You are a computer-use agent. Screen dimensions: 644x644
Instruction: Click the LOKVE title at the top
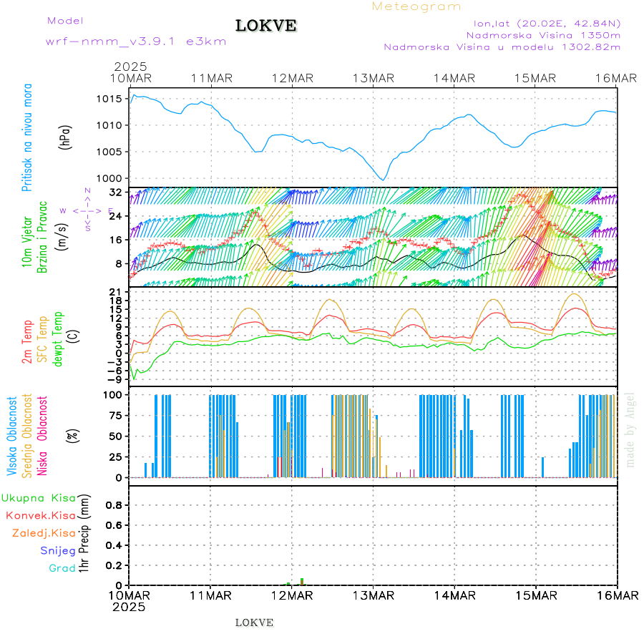click(x=265, y=26)
